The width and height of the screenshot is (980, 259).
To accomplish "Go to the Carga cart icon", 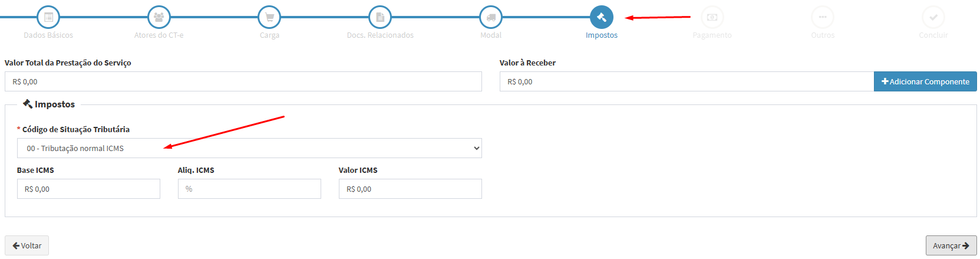I will [269, 17].
